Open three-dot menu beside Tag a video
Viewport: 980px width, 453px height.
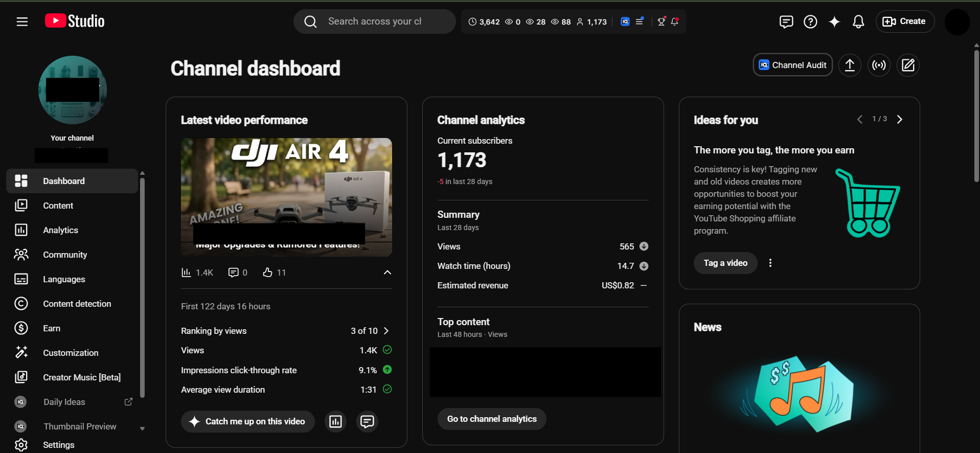pyautogui.click(x=770, y=263)
